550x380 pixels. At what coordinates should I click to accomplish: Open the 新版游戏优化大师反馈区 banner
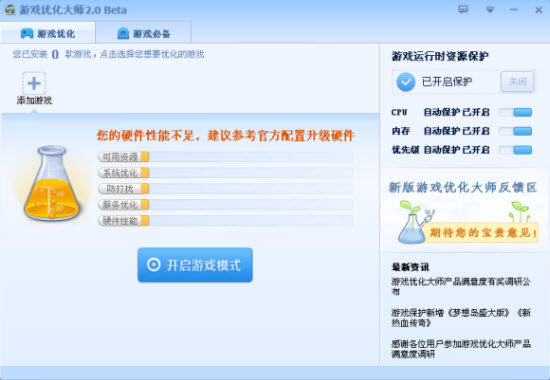(x=464, y=211)
